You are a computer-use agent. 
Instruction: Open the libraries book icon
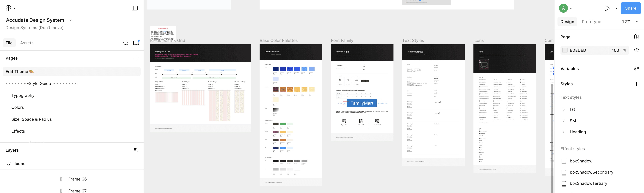[x=136, y=43]
